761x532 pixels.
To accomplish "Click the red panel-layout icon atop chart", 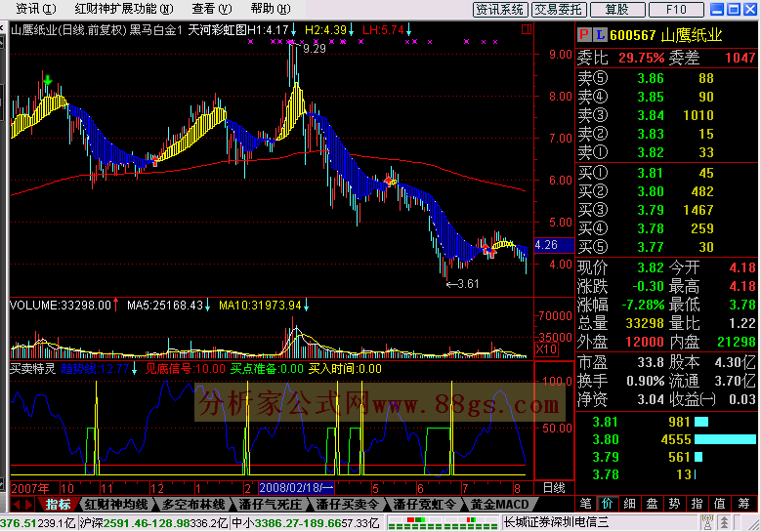I will pyautogui.click(x=527, y=29).
